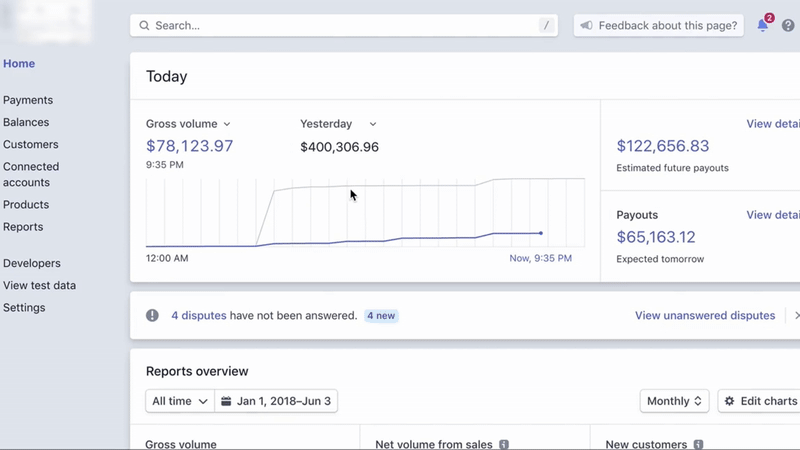The height and width of the screenshot is (450, 800).
Task: Click the Edit charts button
Action: tap(760, 401)
